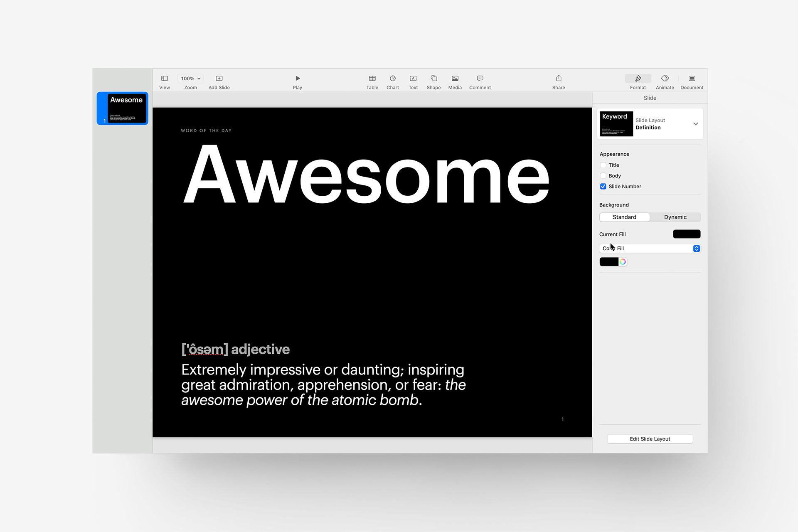Enable the Body appearance option
This screenshot has width=798, height=532.
603,175
